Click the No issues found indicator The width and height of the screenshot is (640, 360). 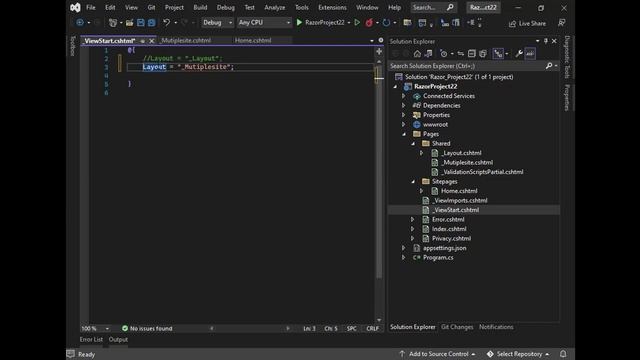pos(147,328)
